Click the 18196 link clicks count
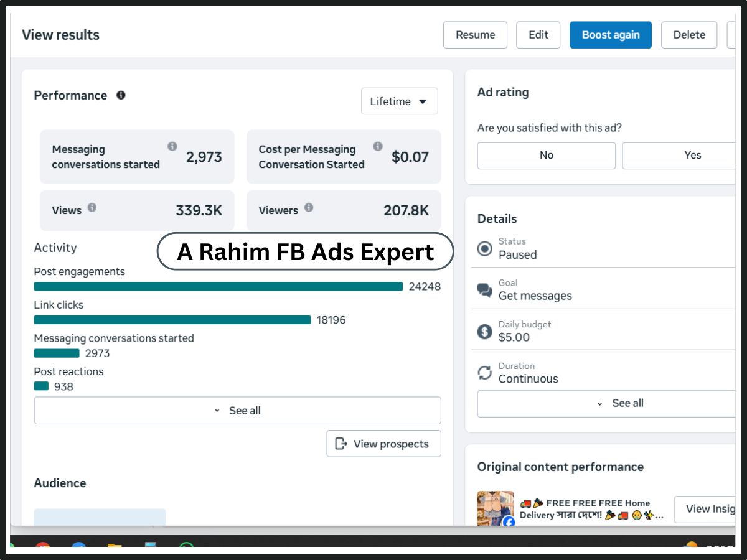 point(331,320)
